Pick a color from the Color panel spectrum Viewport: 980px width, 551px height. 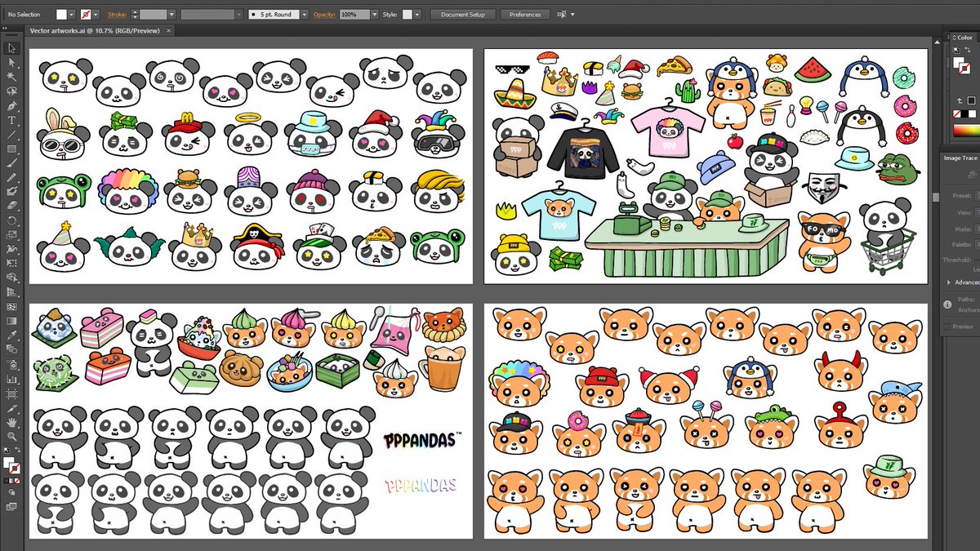(966, 131)
